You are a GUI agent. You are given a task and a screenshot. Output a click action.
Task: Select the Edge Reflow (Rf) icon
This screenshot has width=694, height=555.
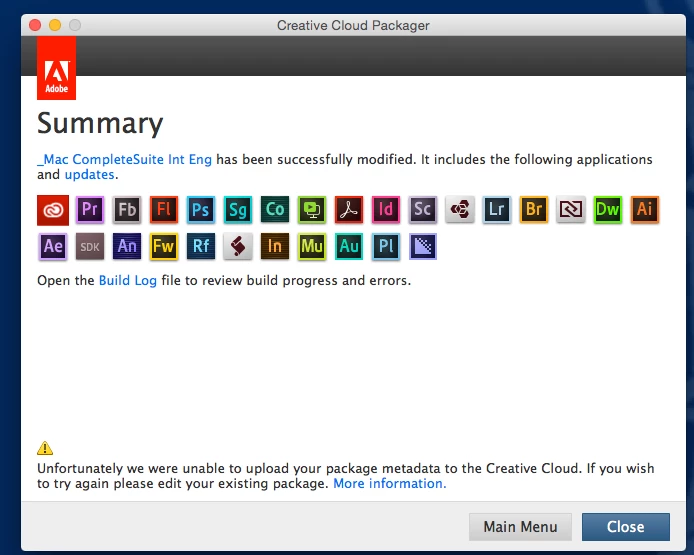click(201, 247)
